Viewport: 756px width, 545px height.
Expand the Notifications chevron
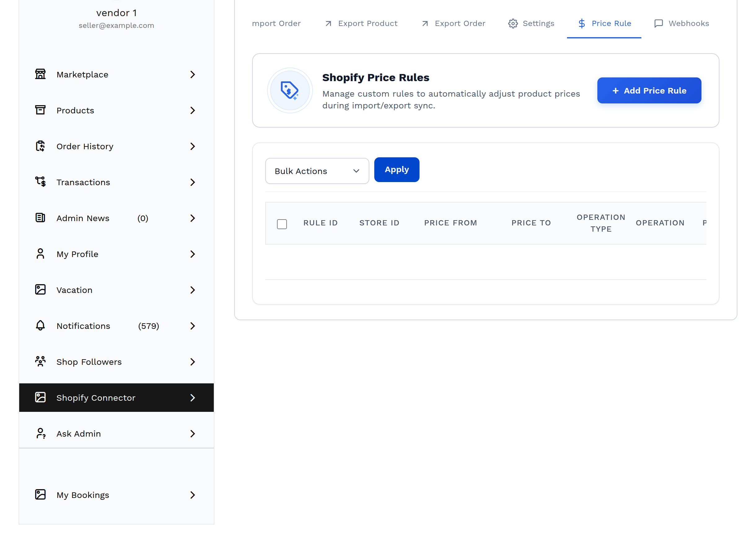193,326
